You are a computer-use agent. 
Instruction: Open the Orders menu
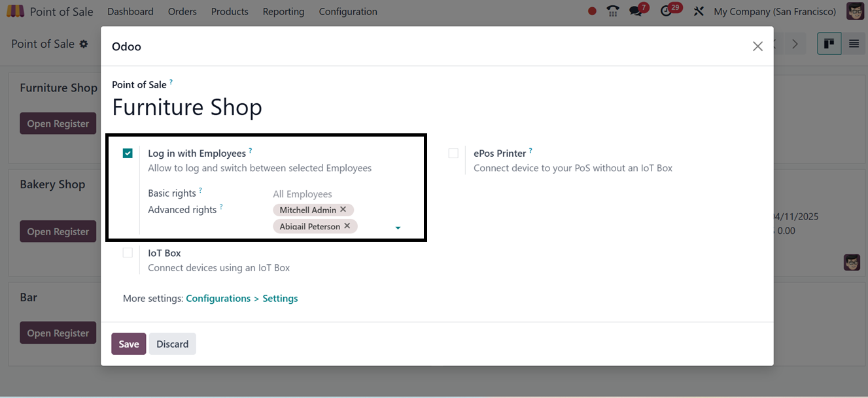(x=182, y=12)
